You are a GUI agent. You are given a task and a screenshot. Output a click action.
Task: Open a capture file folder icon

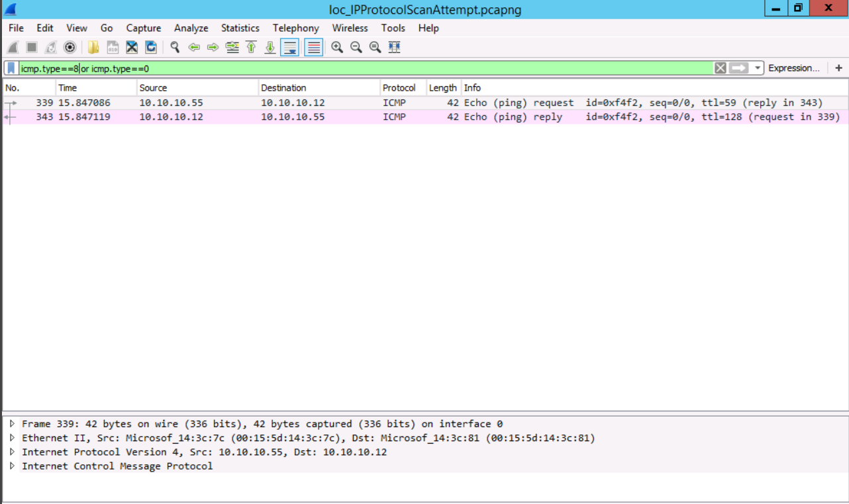point(93,47)
